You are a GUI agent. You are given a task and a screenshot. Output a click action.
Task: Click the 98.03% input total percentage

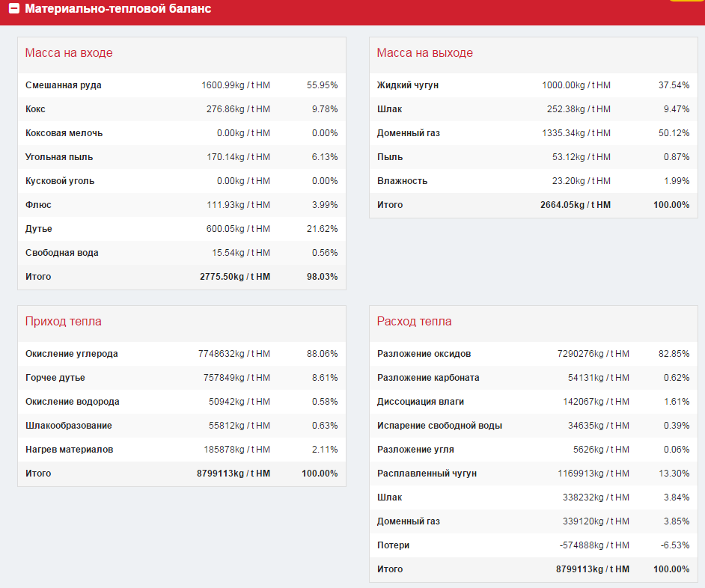(x=322, y=277)
